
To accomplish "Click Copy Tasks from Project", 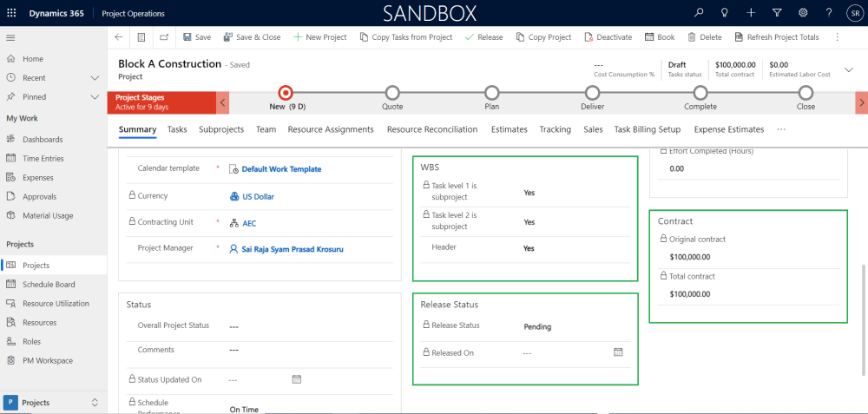I will coord(405,37).
